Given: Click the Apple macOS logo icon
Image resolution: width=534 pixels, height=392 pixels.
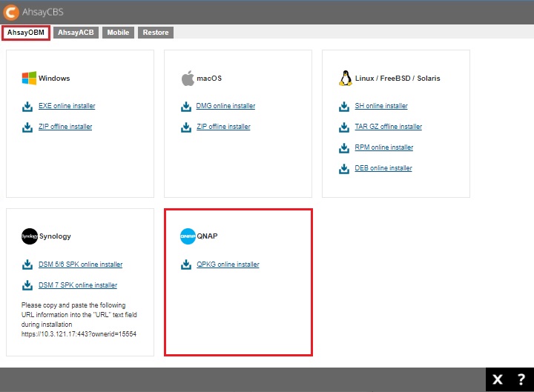Looking at the screenshot, I should tap(188, 78).
